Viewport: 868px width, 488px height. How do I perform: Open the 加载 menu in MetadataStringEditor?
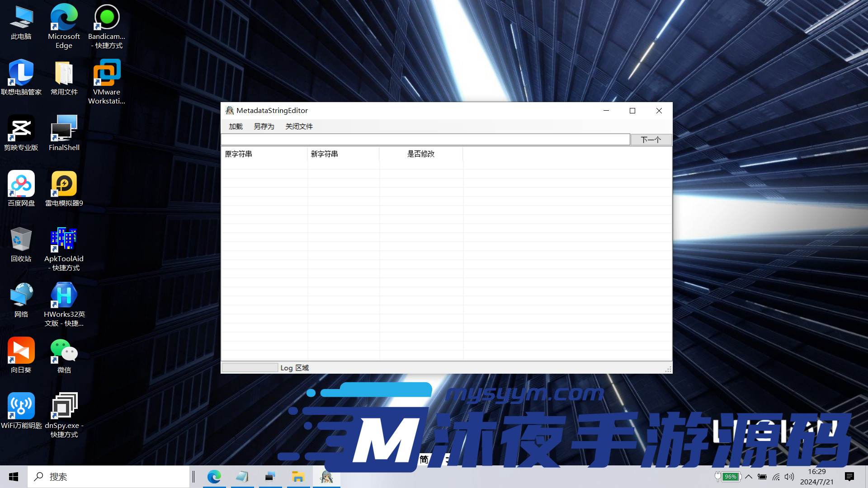pos(235,127)
